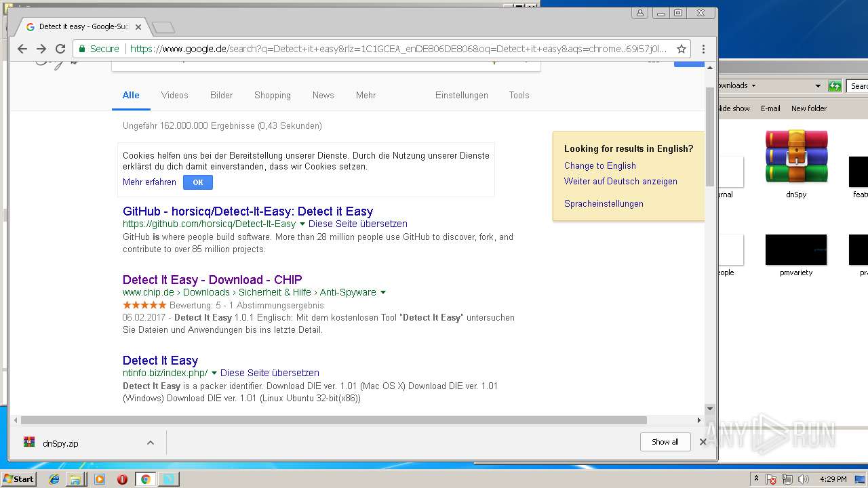Open GitHub horsicq Detect-It-Easy result
The image size is (868, 488).
(x=248, y=211)
